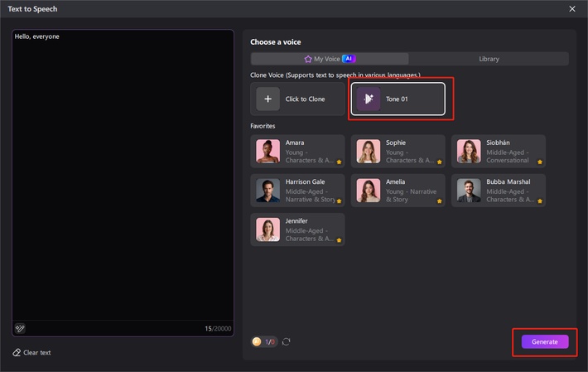This screenshot has height=372, width=588.
Task: Play the Tone 01 voice preview icon
Action: coord(369,99)
